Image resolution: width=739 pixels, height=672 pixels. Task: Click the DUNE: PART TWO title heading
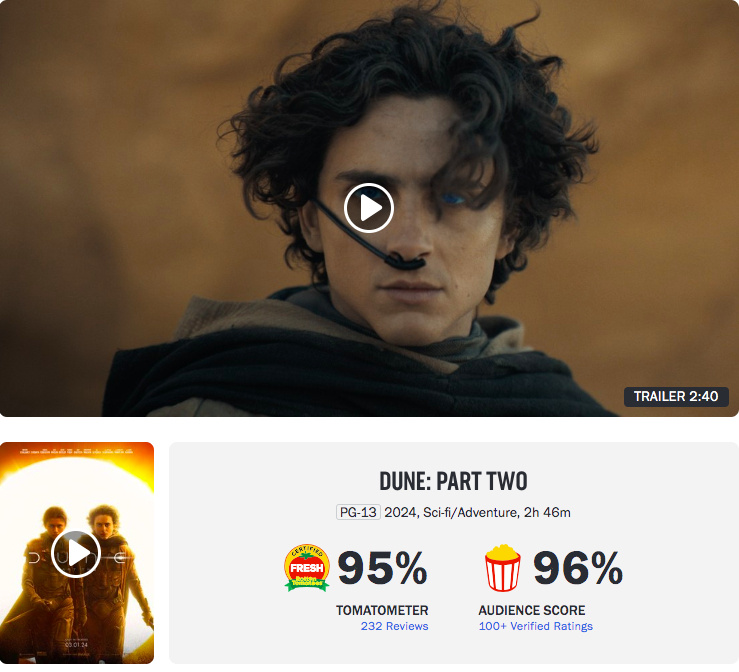point(453,481)
